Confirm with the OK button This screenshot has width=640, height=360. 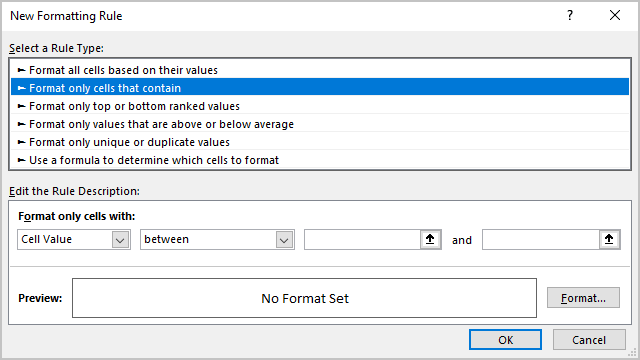coord(505,340)
